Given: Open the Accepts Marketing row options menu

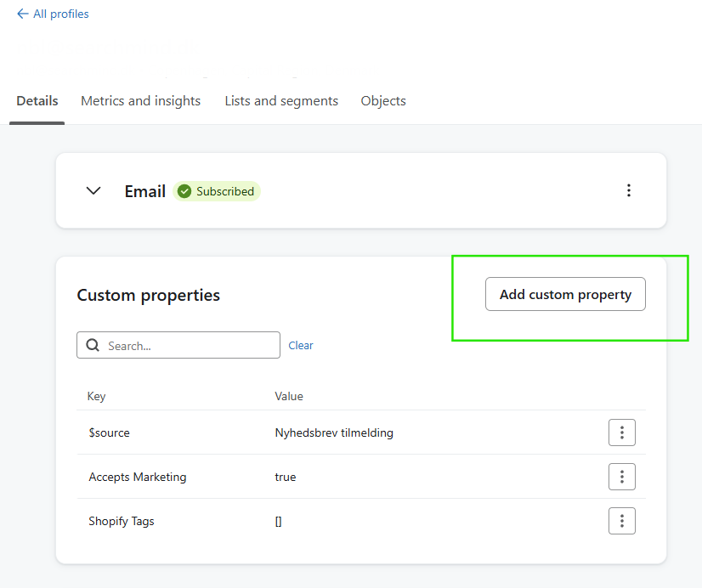Looking at the screenshot, I should click(622, 477).
